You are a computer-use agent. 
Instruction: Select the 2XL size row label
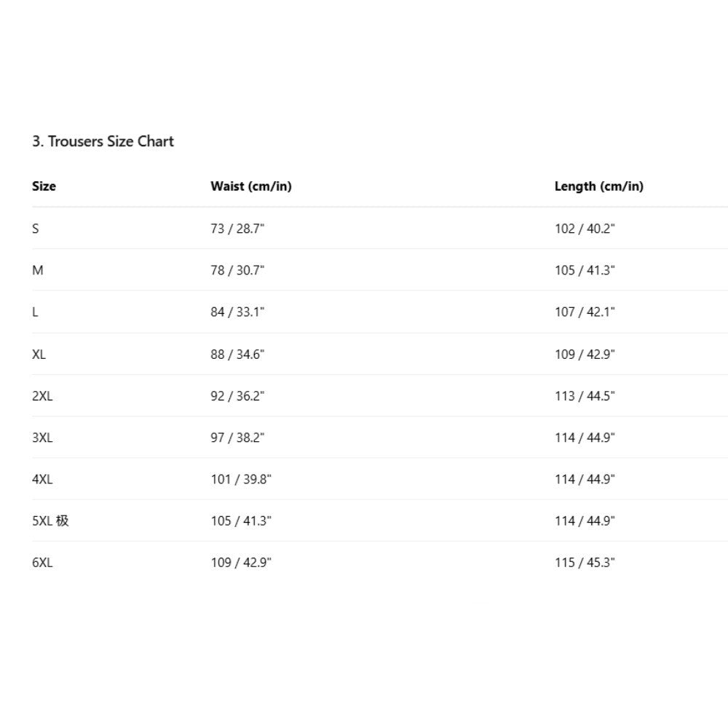point(42,396)
